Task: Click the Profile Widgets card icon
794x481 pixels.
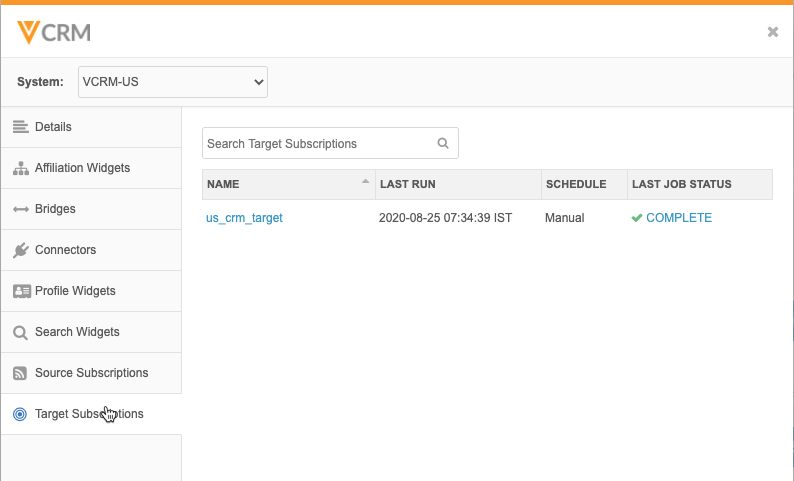Action: click(20, 291)
